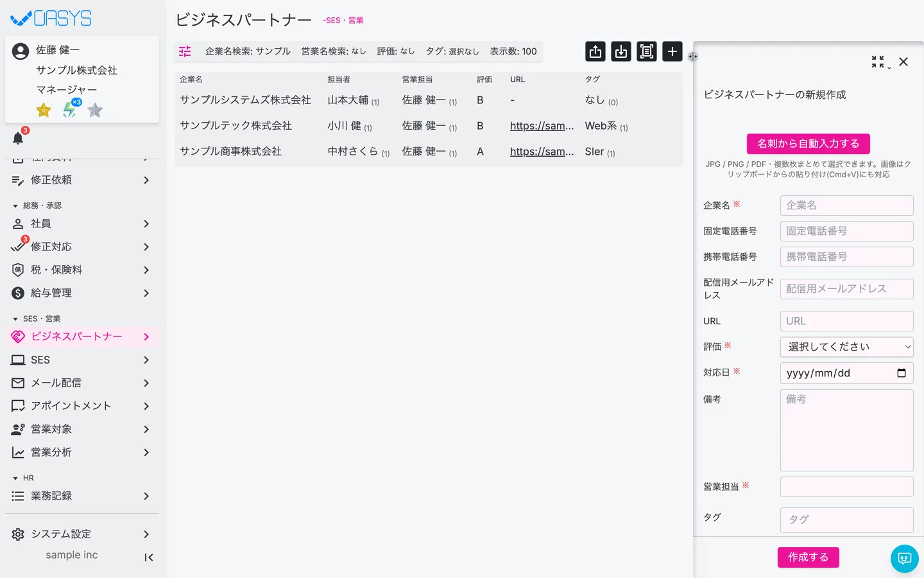Collapse the panel with shrink arrows icon

coord(878,62)
